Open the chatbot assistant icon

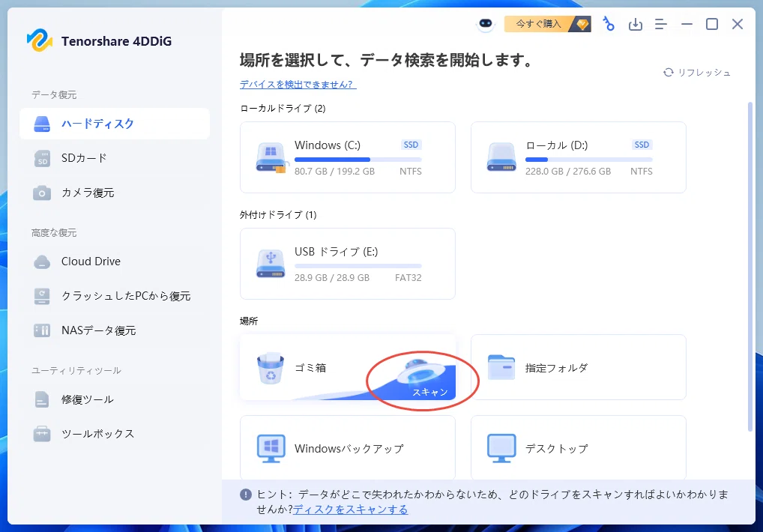pyautogui.click(x=485, y=24)
